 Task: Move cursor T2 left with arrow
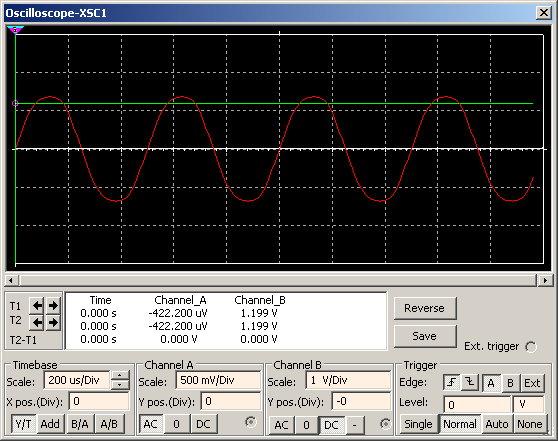click(37, 322)
